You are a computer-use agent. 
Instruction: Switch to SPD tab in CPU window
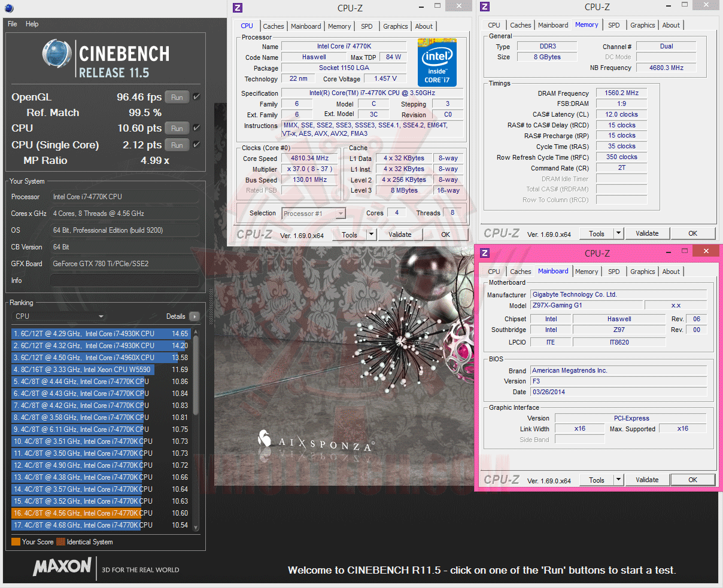[x=367, y=26]
